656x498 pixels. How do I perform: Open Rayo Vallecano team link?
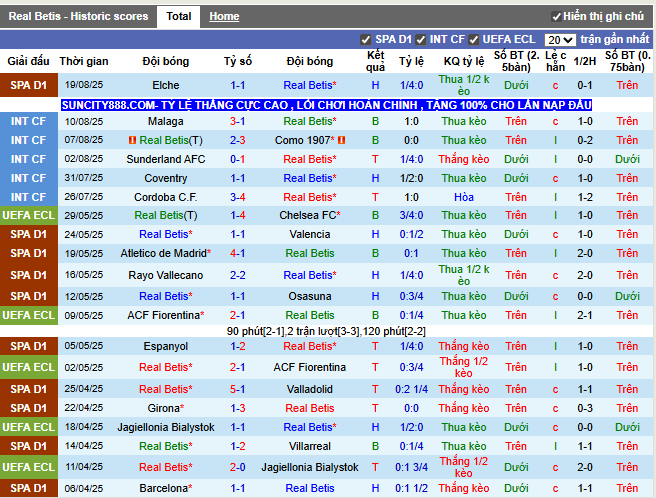pos(166,275)
